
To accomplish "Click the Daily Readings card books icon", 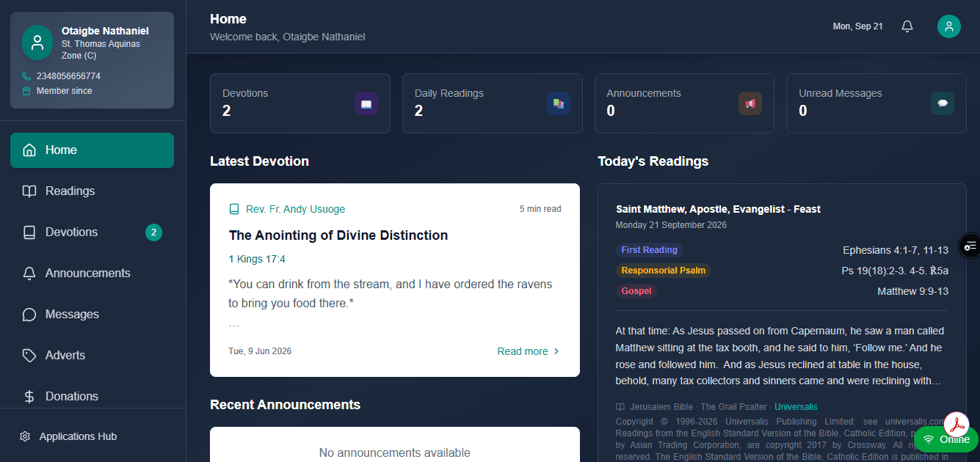I will coord(559,103).
